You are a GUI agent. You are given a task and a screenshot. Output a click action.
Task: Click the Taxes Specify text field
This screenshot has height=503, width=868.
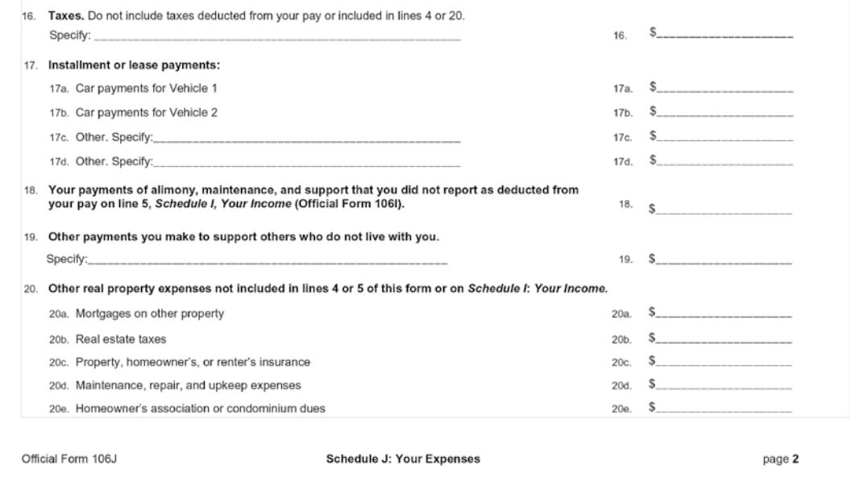tap(277, 35)
